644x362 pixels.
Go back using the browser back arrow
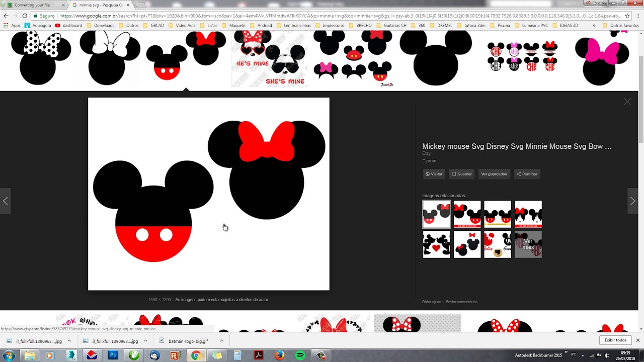[x=6, y=16]
